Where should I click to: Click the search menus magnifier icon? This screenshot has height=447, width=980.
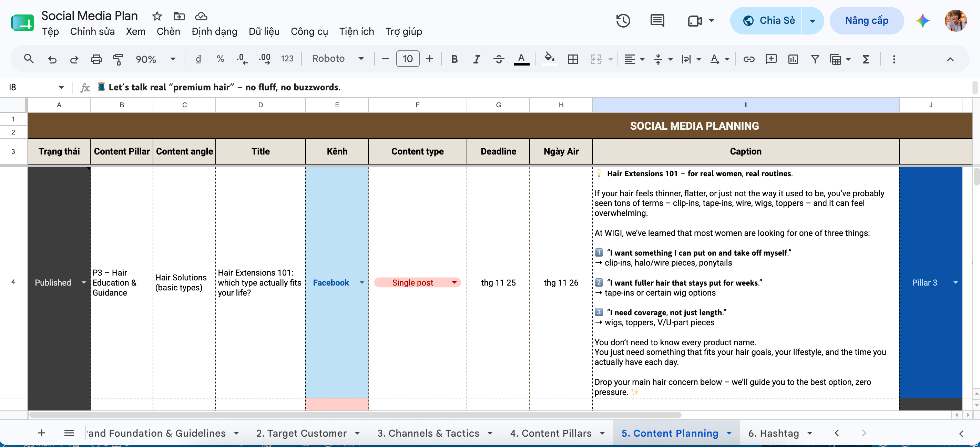pos(29,59)
